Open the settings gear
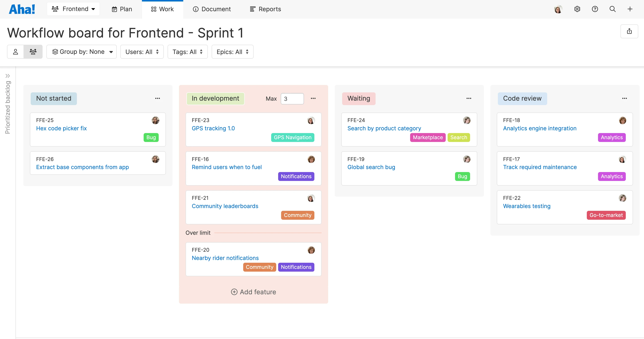 pos(577,9)
